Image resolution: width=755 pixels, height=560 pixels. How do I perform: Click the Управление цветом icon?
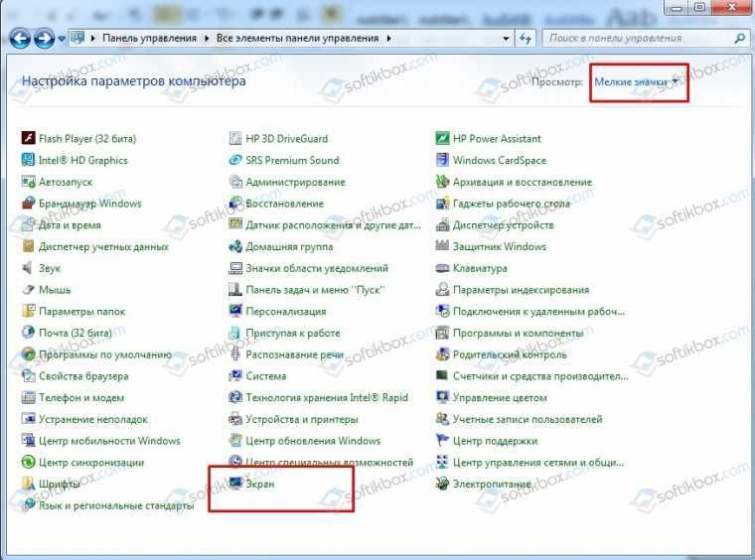pyautogui.click(x=442, y=397)
